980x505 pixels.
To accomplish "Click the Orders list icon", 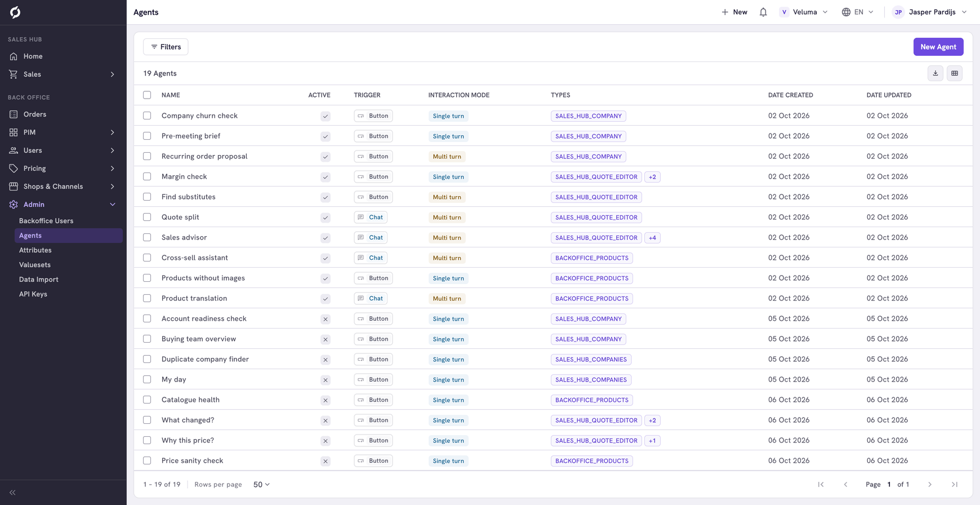I will (14, 114).
